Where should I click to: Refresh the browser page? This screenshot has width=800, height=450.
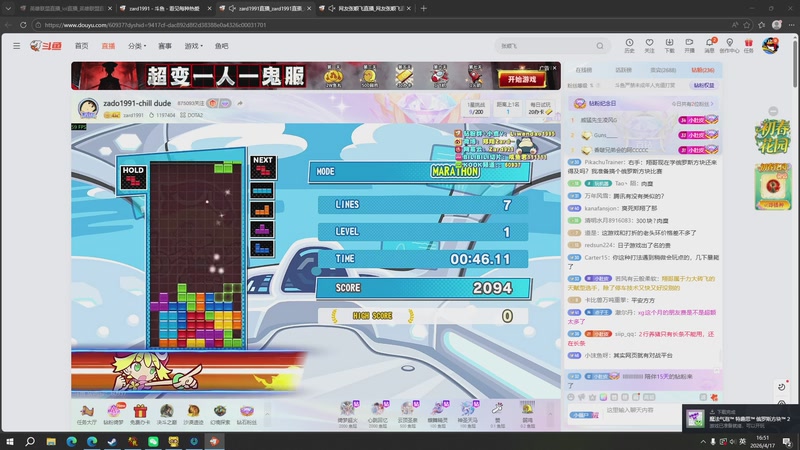pyautogui.click(x=23, y=24)
